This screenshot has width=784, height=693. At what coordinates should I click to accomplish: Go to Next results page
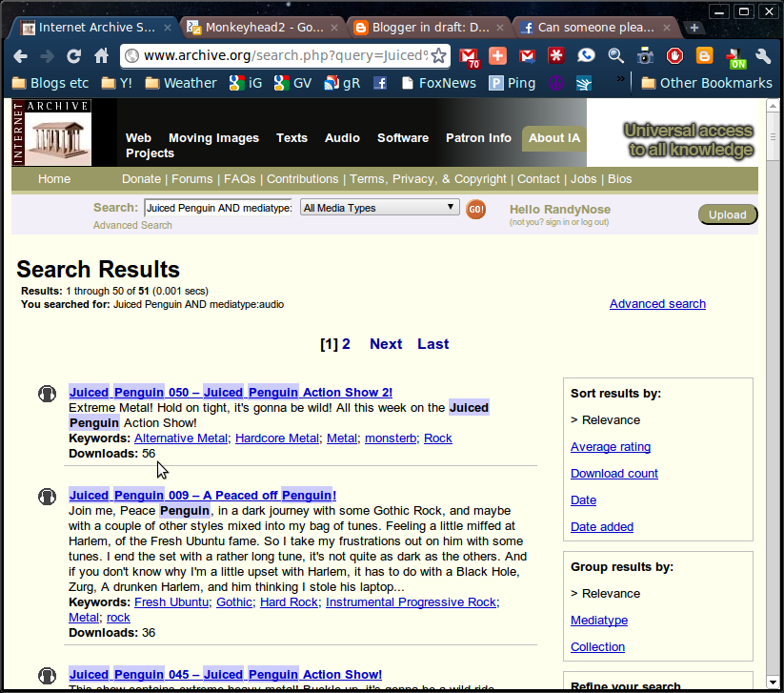(386, 344)
